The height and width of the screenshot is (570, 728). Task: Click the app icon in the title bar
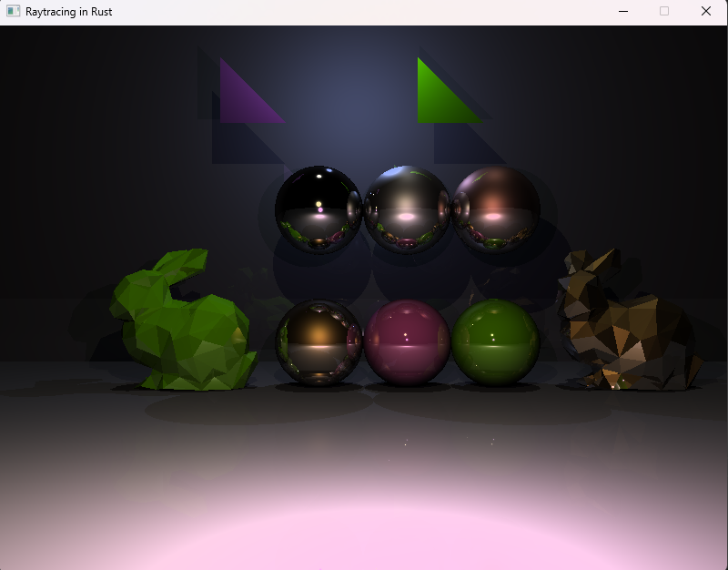click(x=13, y=11)
